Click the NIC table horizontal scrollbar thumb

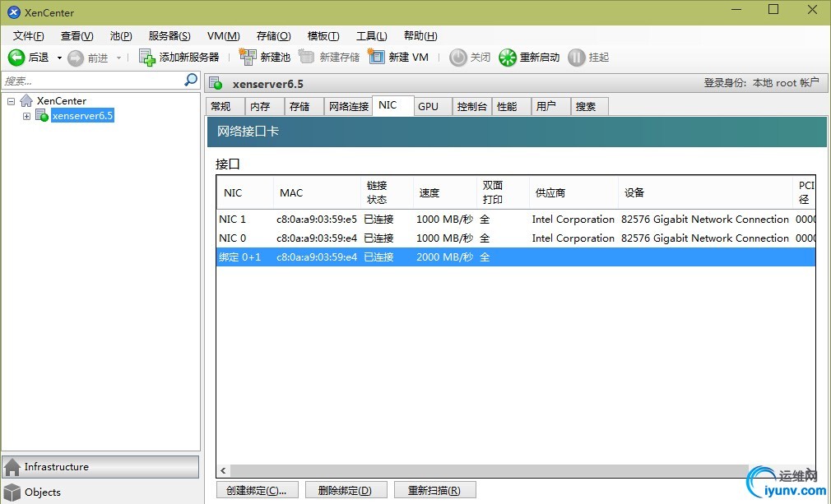[490, 470]
